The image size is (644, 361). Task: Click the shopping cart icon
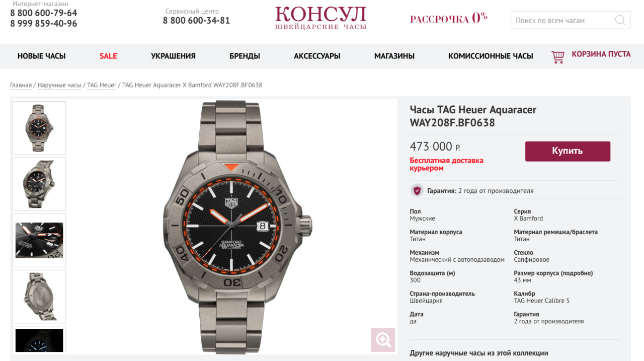click(x=558, y=57)
